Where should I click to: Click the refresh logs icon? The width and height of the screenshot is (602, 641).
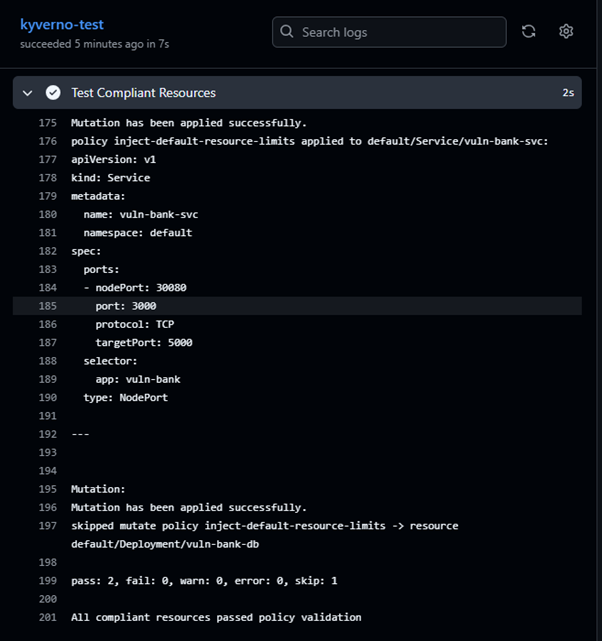coord(529,32)
